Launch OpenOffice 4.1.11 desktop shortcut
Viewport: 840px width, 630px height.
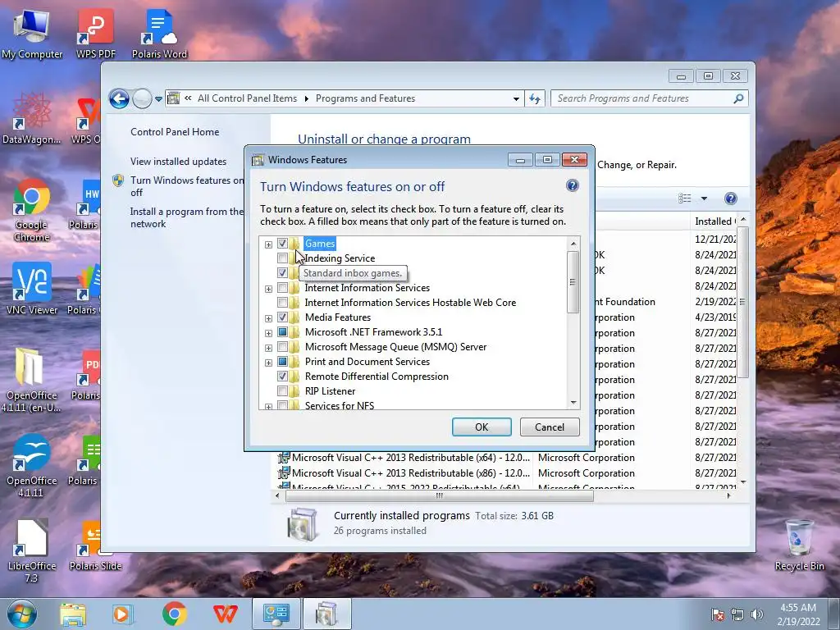(x=32, y=466)
